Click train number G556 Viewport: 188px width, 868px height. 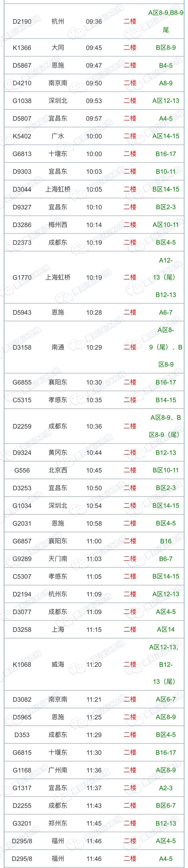click(22, 470)
